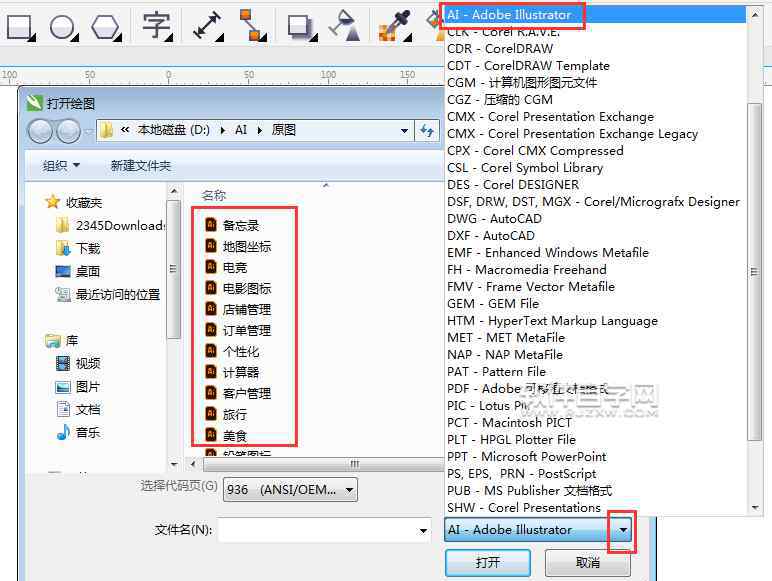The height and width of the screenshot is (581, 772).
Task: Open the 视频 library
Action: tap(79, 363)
